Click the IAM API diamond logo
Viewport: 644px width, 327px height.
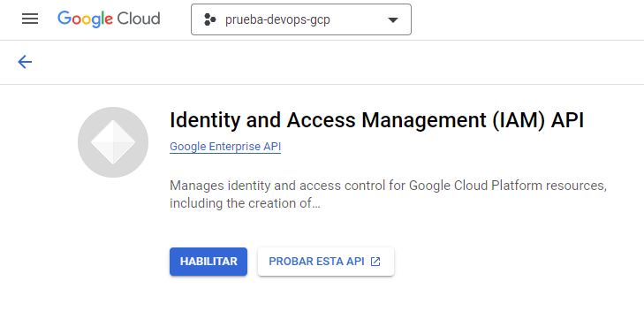click(113, 142)
